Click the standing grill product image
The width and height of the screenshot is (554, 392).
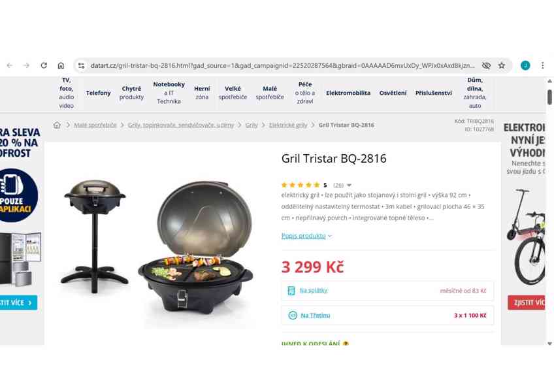click(x=95, y=236)
